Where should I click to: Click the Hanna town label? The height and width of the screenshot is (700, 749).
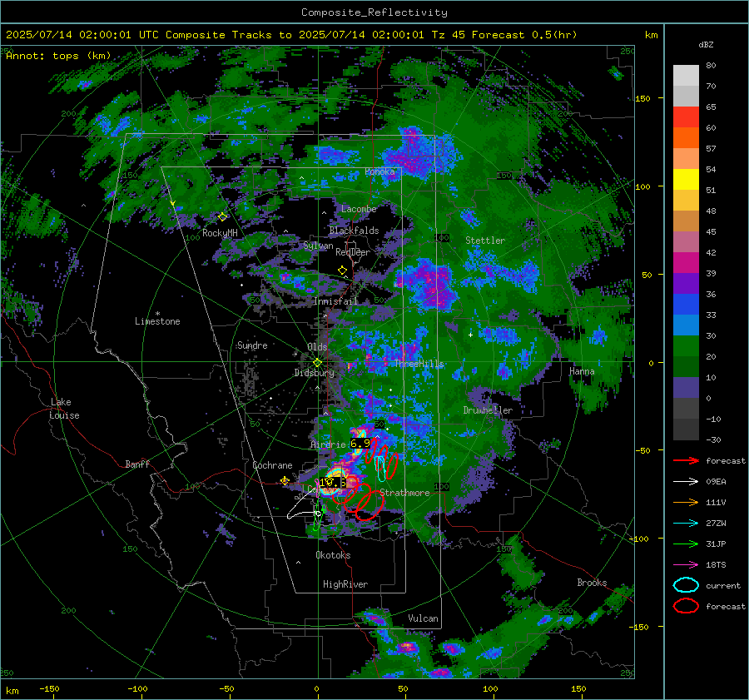[582, 371]
